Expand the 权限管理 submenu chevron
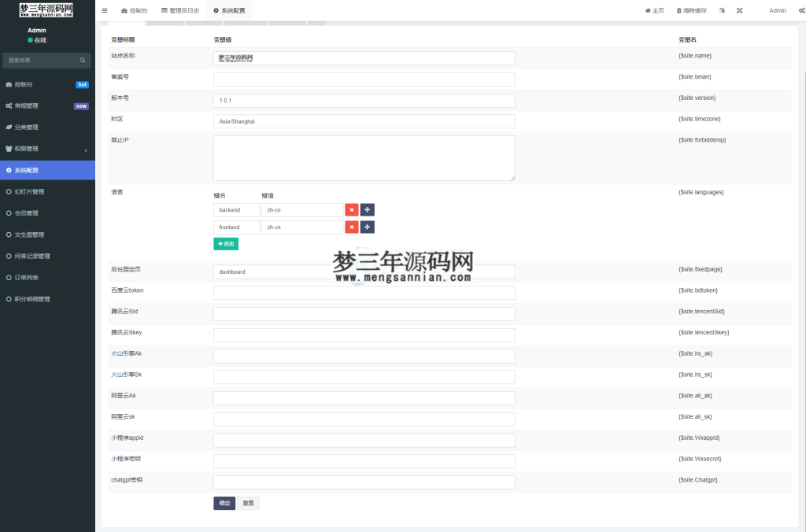 [x=87, y=149]
